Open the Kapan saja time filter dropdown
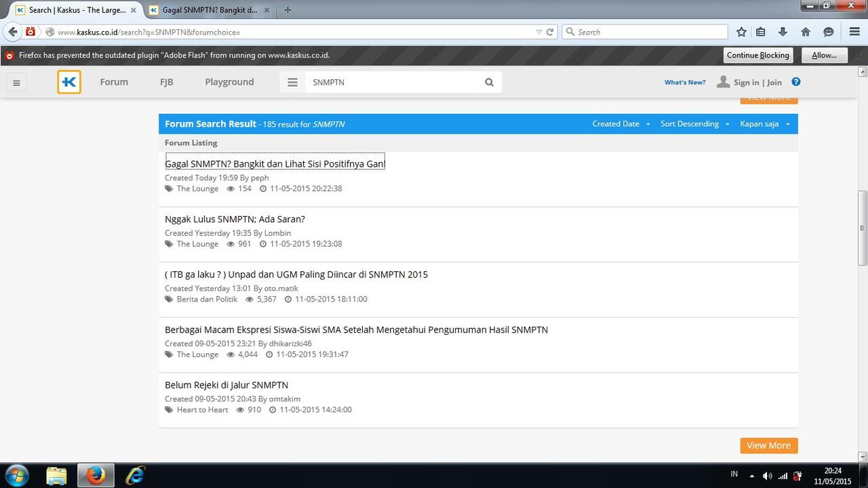Image resolution: width=868 pixels, height=488 pixels. pyautogui.click(x=765, y=124)
